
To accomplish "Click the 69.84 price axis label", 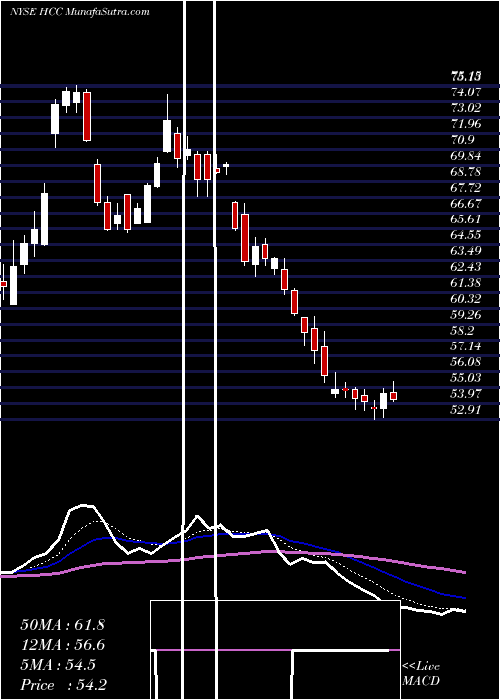I will pyautogui.click(x=466, y=156).
